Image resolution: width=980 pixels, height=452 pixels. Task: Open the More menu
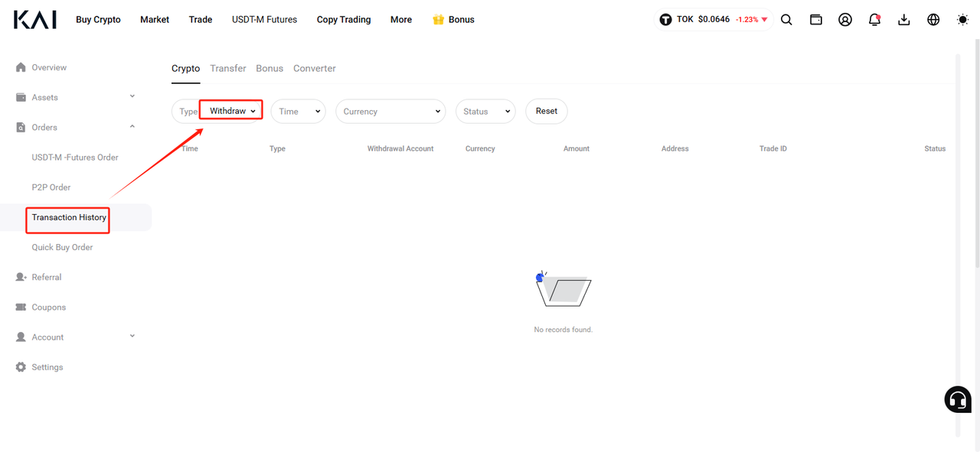pyautogui.click(x=401, y=20)
